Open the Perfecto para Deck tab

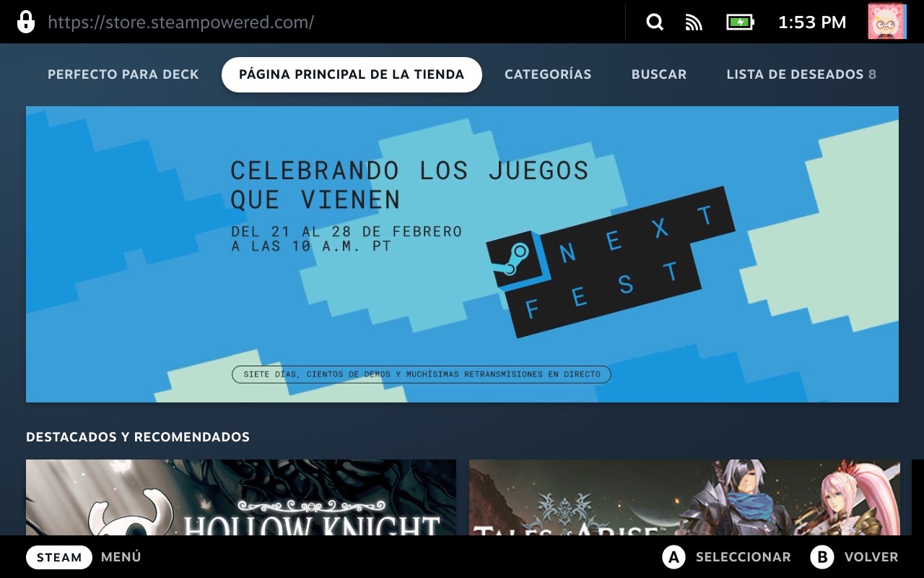click(x=123, y=74)
